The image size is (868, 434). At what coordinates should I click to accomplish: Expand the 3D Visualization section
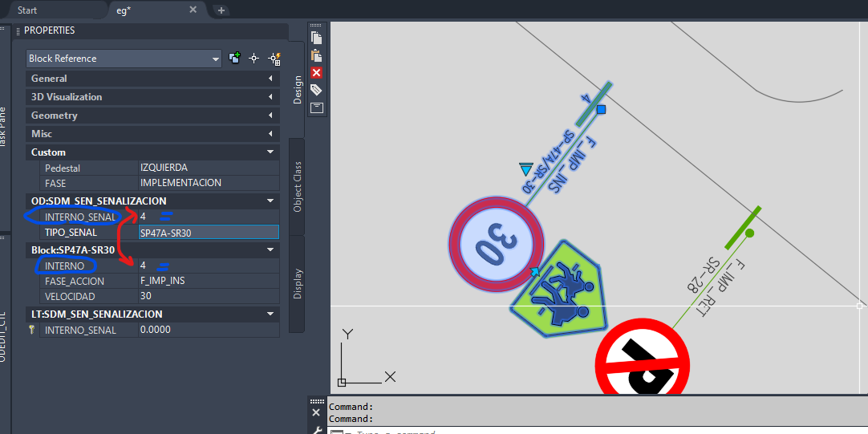(x=152, y=97)
